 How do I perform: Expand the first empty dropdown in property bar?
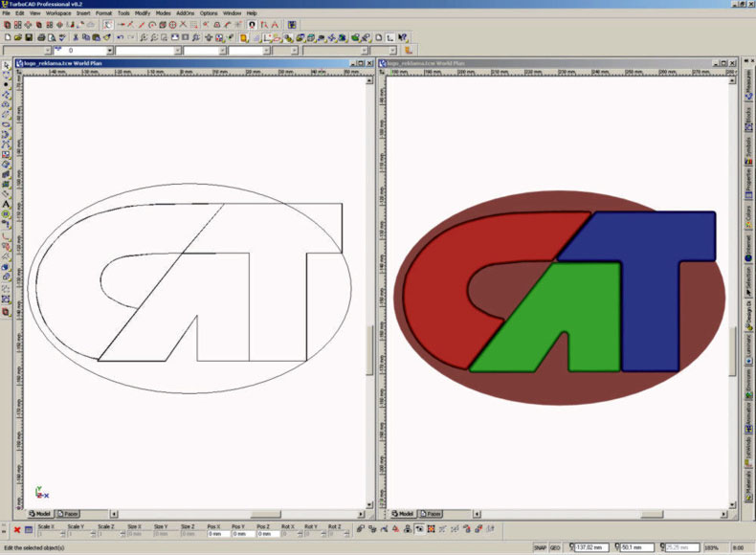48,50
